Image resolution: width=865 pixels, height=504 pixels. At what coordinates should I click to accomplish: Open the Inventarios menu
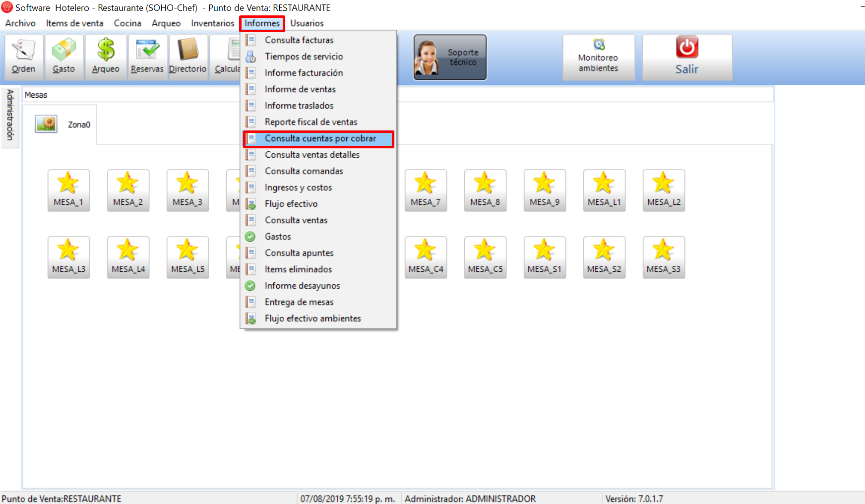pos(212,23)
